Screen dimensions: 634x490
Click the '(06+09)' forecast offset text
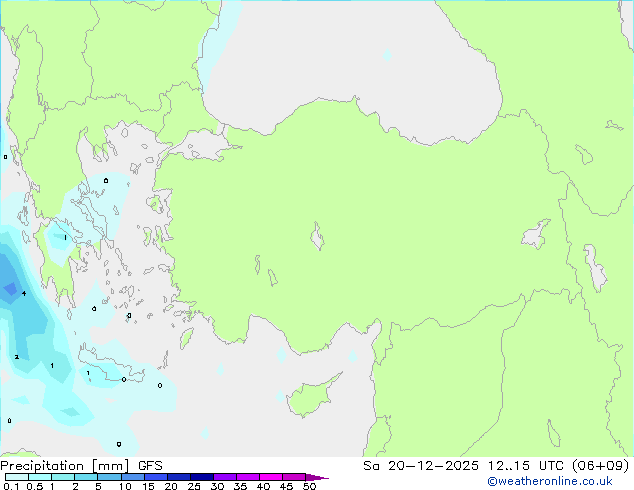tap(601, 466)
